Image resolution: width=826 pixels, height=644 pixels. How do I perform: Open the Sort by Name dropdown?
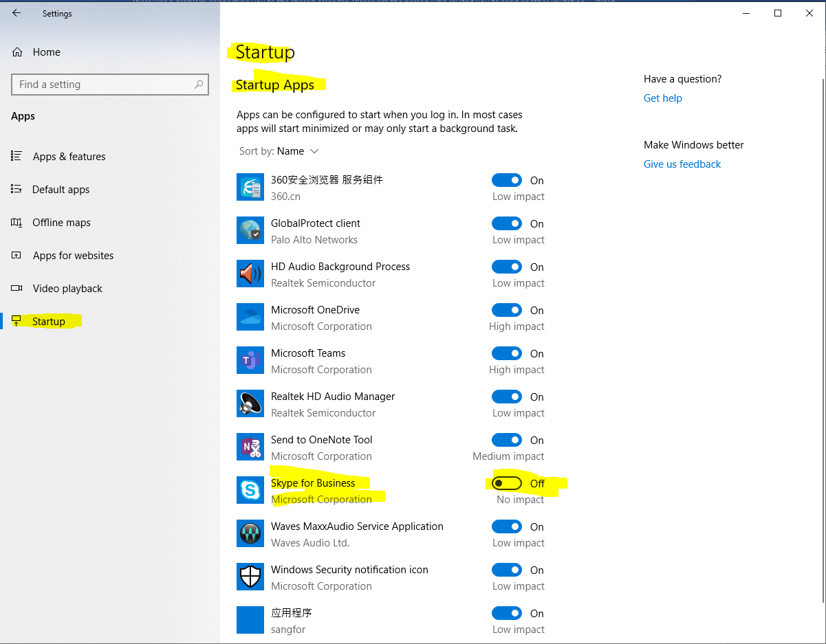point(279,151)
